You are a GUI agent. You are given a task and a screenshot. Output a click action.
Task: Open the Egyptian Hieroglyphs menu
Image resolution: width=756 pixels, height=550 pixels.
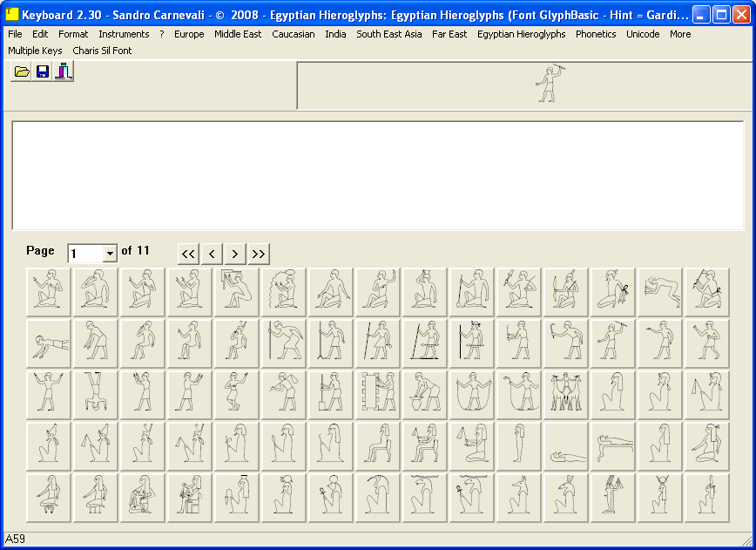521,34
